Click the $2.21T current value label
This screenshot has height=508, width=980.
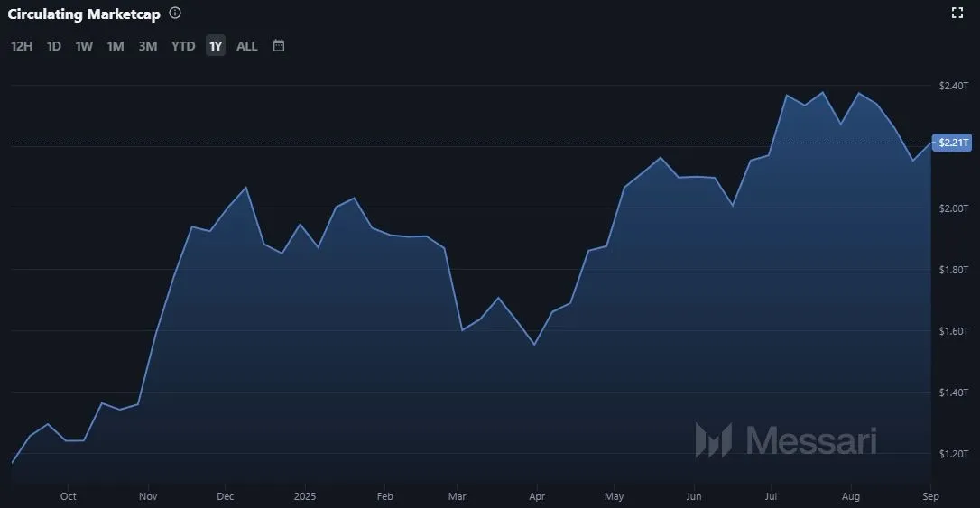tap(952, 143)
